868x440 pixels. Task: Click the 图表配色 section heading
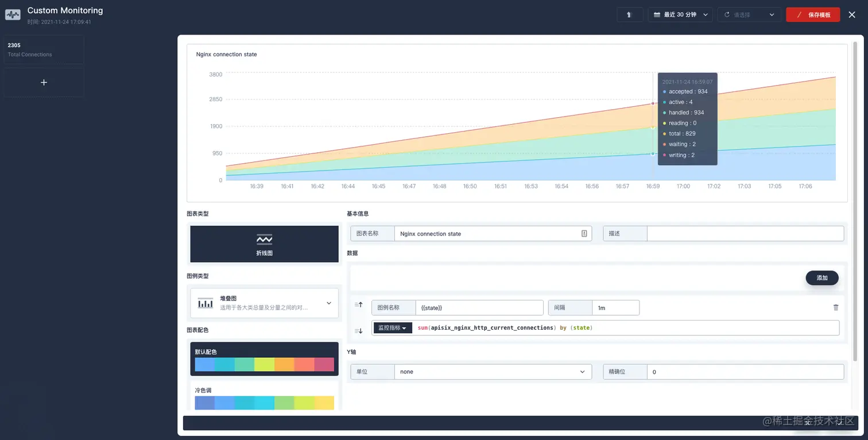point(197,330)
